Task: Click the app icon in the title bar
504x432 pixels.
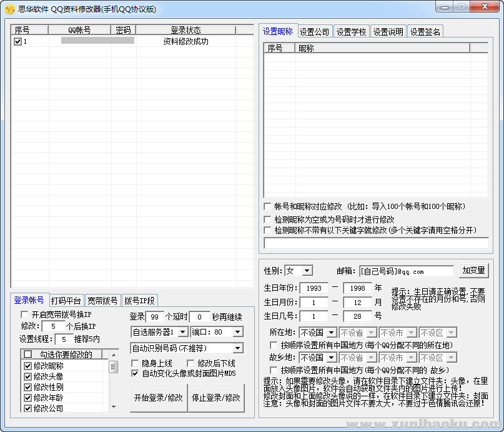Action: tap(9, 9)
